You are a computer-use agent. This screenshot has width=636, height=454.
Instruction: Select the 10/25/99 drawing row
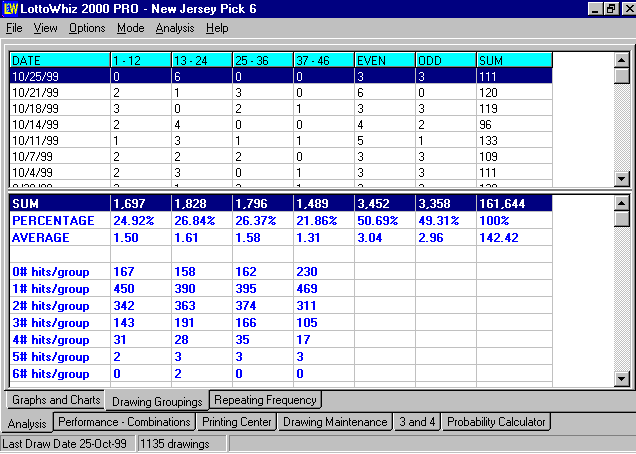click(x=281, y=76)
